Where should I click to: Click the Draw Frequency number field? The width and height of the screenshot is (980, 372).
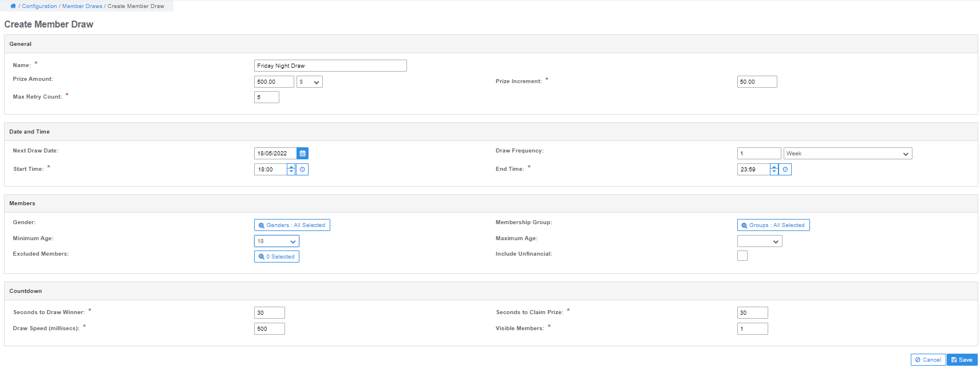[x=759, y=154]
